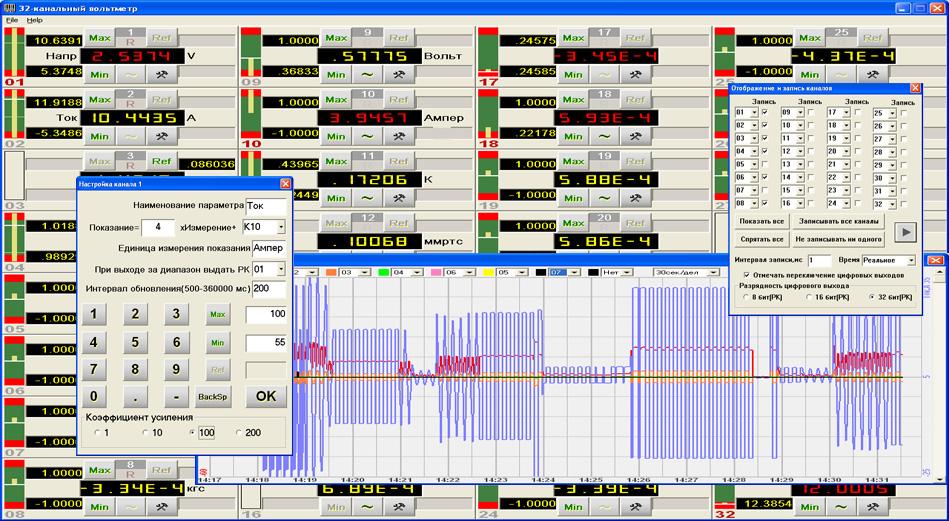Image resolution: width=949 pixels, height=521 pixels.
Task: Uncheck the Запись checkbox for channel 01
Action: tap(764, 113)
